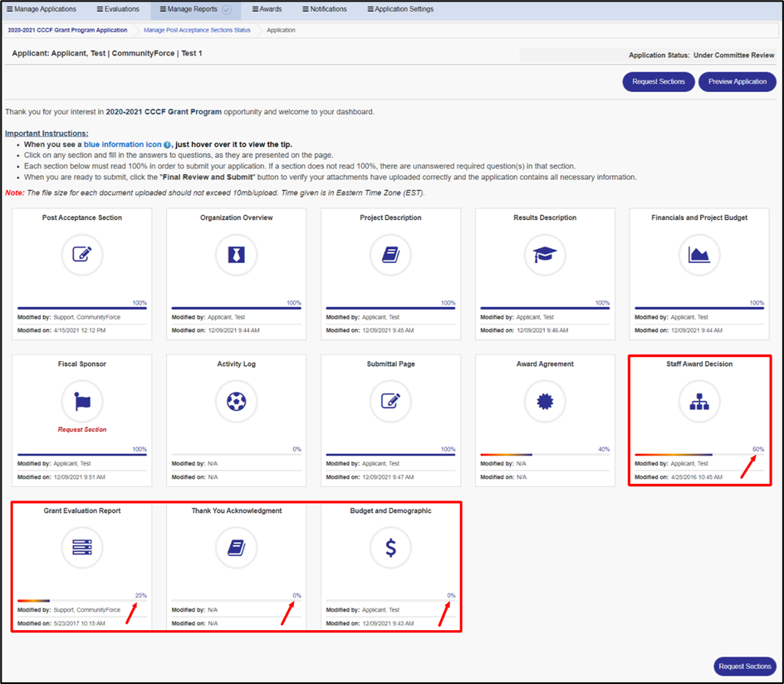The height and width of the screenshot is (684, 784).
Task: Open the Financials and Project Budget chart icon
Action: click(x=699, y=255)
